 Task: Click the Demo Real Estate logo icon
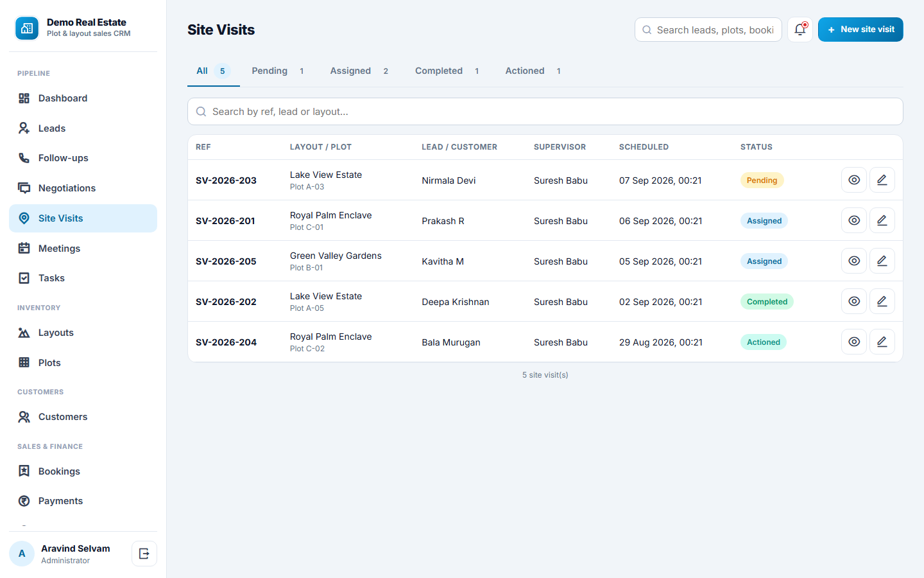[x=27, y=28]
